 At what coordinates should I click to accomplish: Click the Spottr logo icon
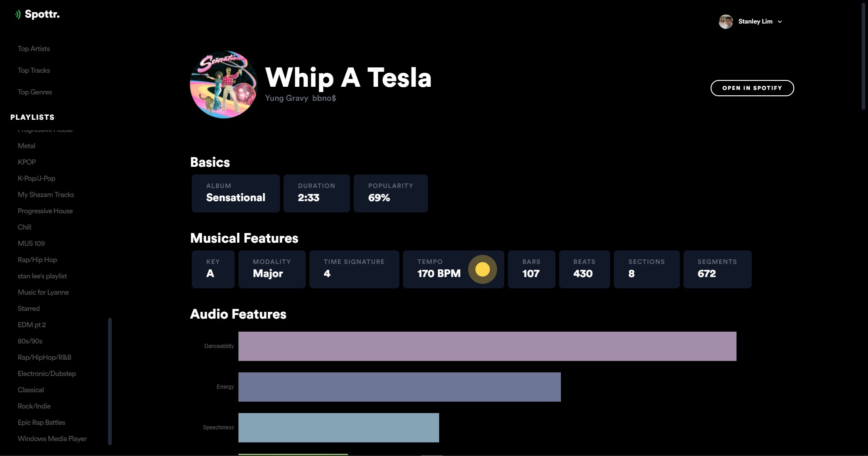18,14
